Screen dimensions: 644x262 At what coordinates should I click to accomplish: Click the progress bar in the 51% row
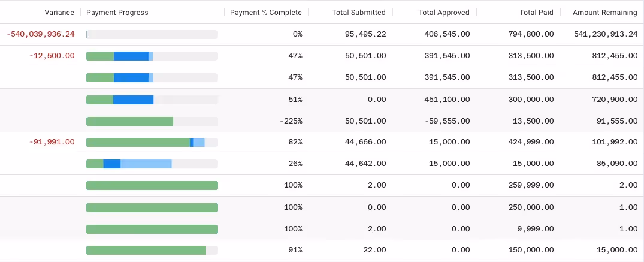pos(152,100)
